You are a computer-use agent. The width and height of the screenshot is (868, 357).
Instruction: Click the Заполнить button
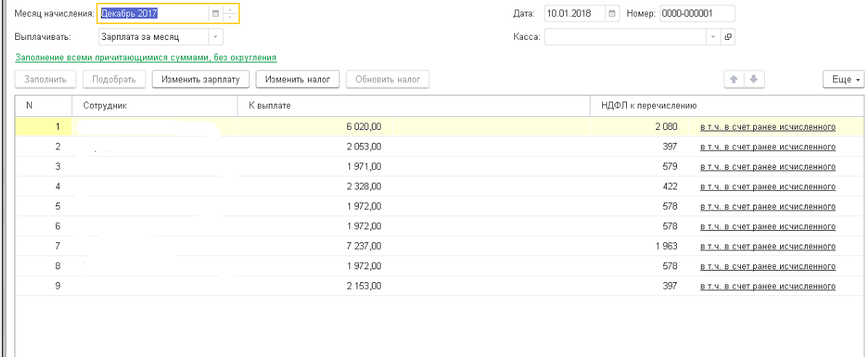click(46, 79)
